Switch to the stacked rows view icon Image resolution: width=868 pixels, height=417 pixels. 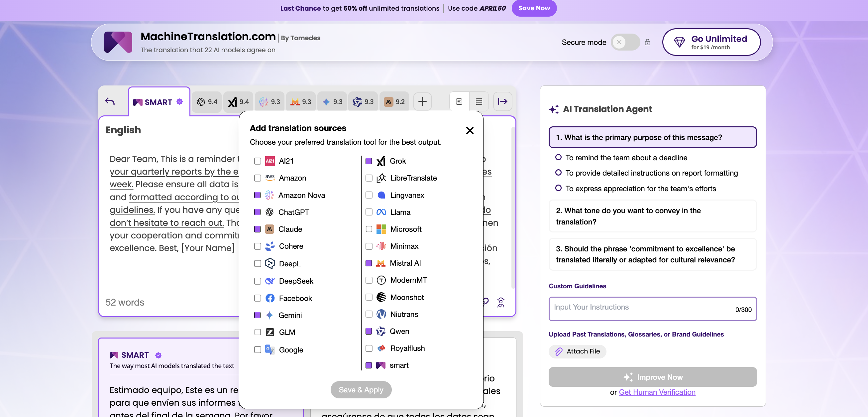point(479,101)
